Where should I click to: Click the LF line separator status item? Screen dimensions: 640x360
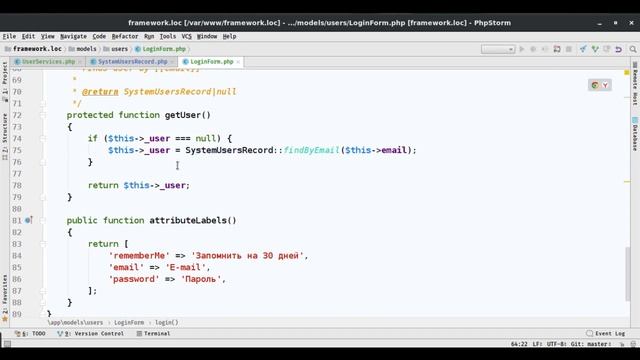tap(537, 344)
